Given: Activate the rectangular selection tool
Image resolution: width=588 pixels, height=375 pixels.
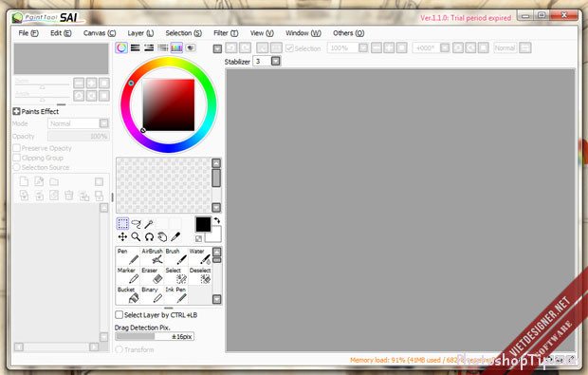Looking at the screenshot, I should [122, 224].
